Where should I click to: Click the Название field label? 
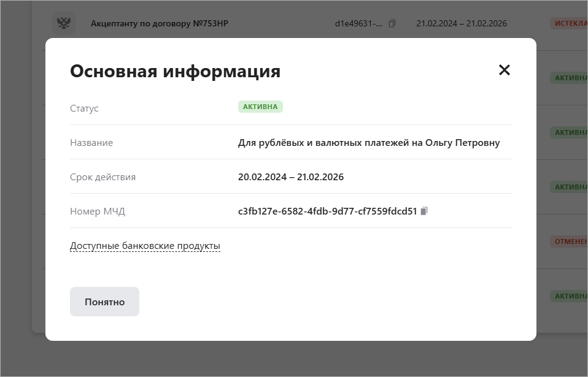91,143
